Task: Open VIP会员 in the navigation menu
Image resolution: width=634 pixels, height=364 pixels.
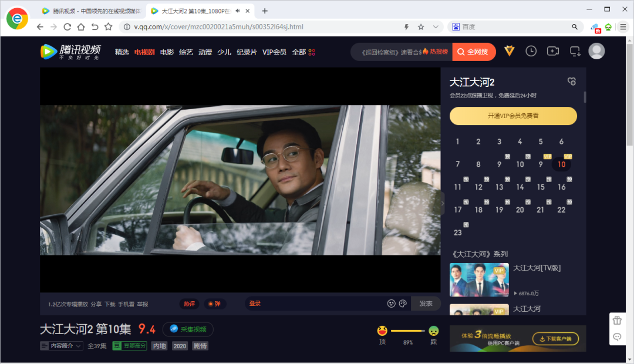Action: click(x=275, y=52)
